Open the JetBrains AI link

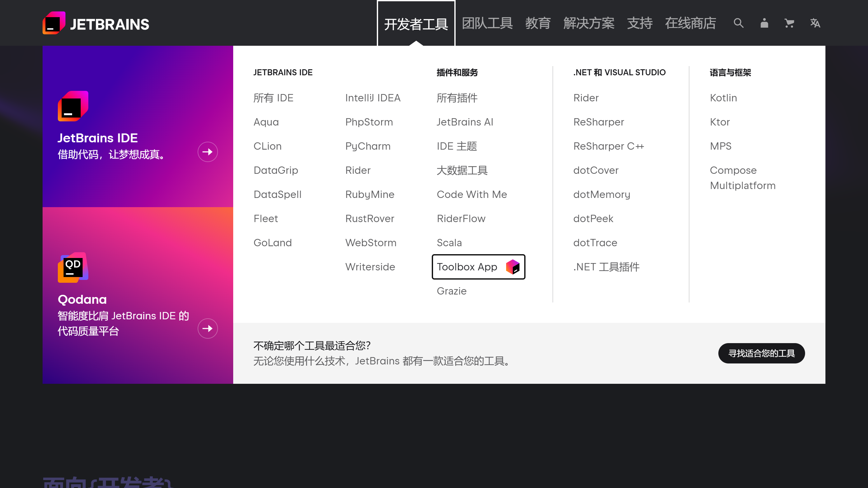[465, 122]
